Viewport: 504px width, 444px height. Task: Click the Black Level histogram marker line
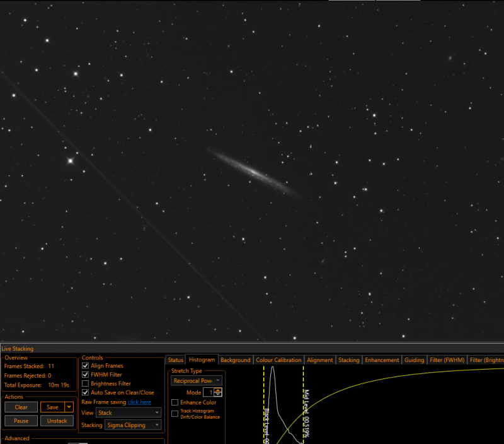(264, 405)
